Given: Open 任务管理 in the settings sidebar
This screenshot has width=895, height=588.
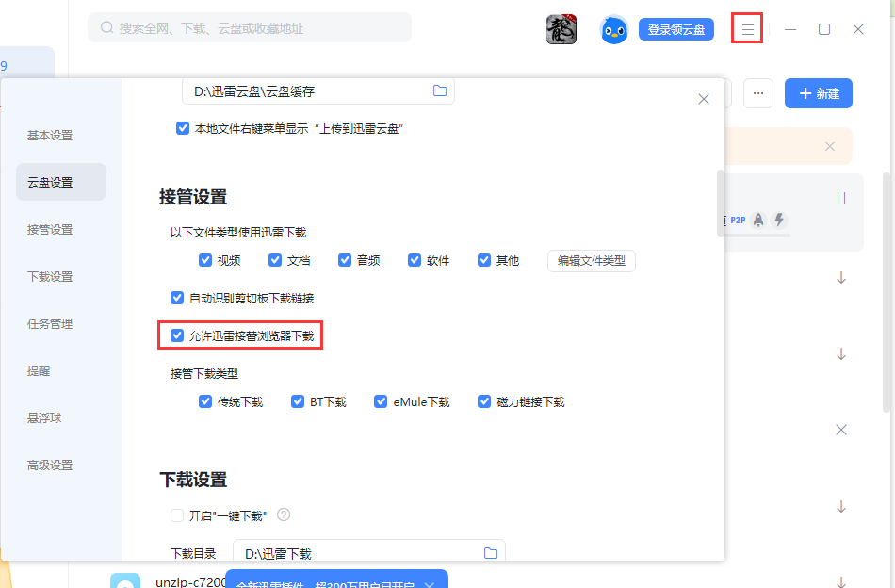Looking at the screenshot, I should pos(50,324).
